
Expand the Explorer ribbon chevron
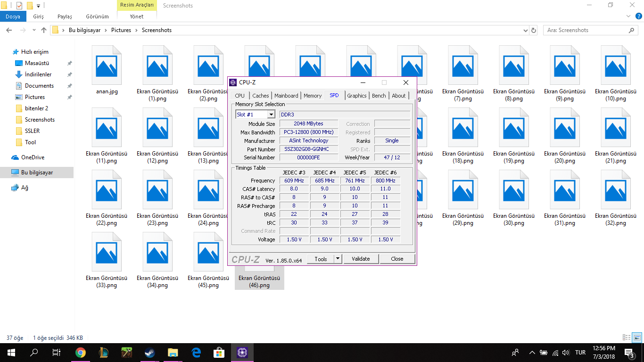627,16
